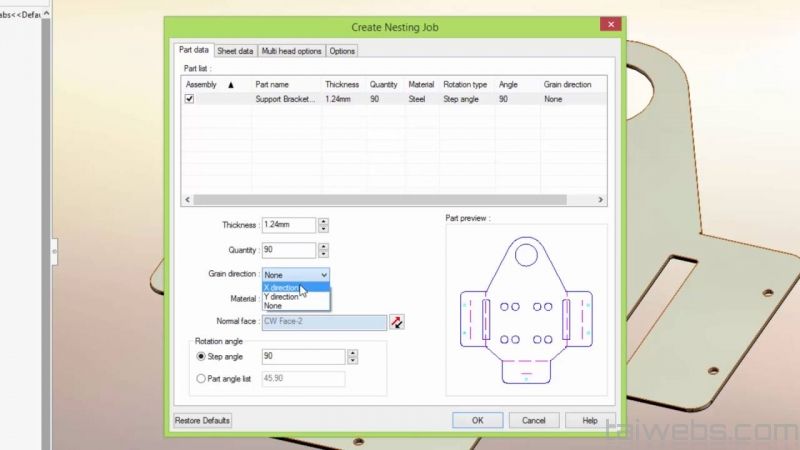Select the Step angle radio button
The image size is (800, 450).
coord(201,356)
